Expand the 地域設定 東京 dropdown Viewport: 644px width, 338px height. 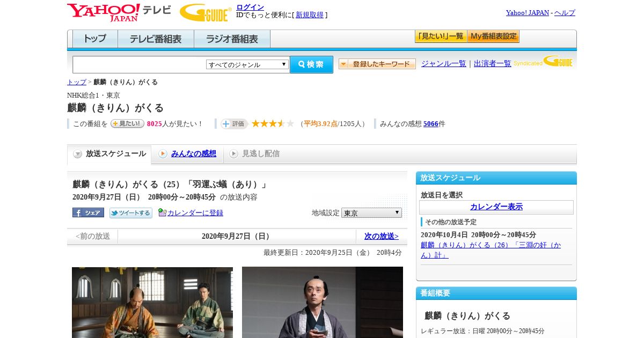371,213
